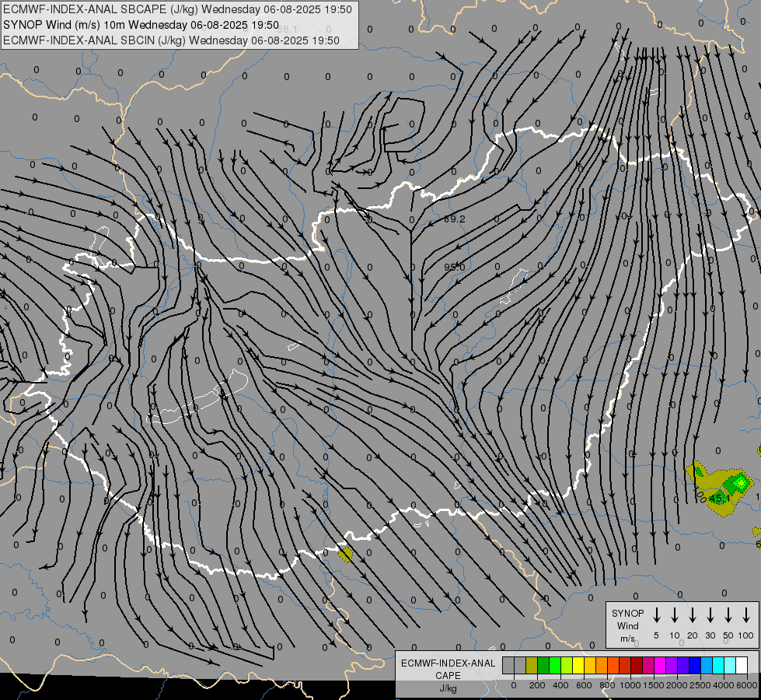Click the '45.1' value in green CAPE patch

coord(720,499)
